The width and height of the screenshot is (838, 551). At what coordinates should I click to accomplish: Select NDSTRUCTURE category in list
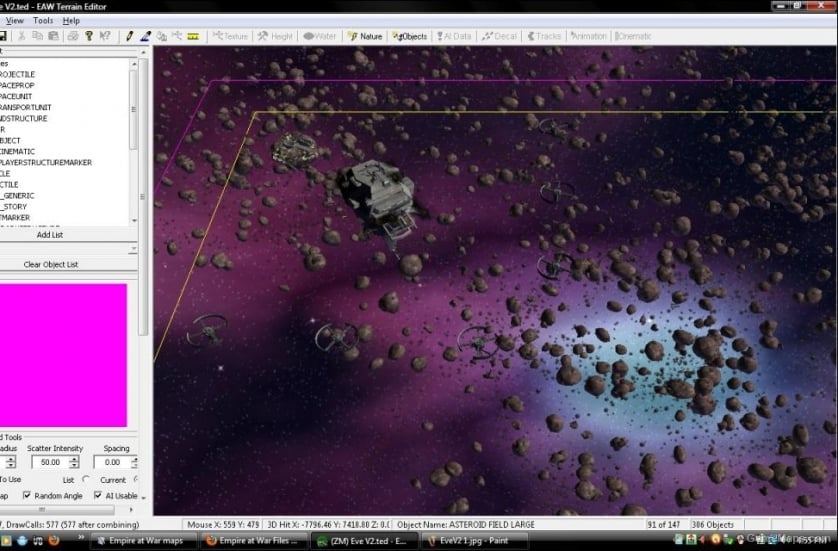pyautogui.click(x=24, y=119)
